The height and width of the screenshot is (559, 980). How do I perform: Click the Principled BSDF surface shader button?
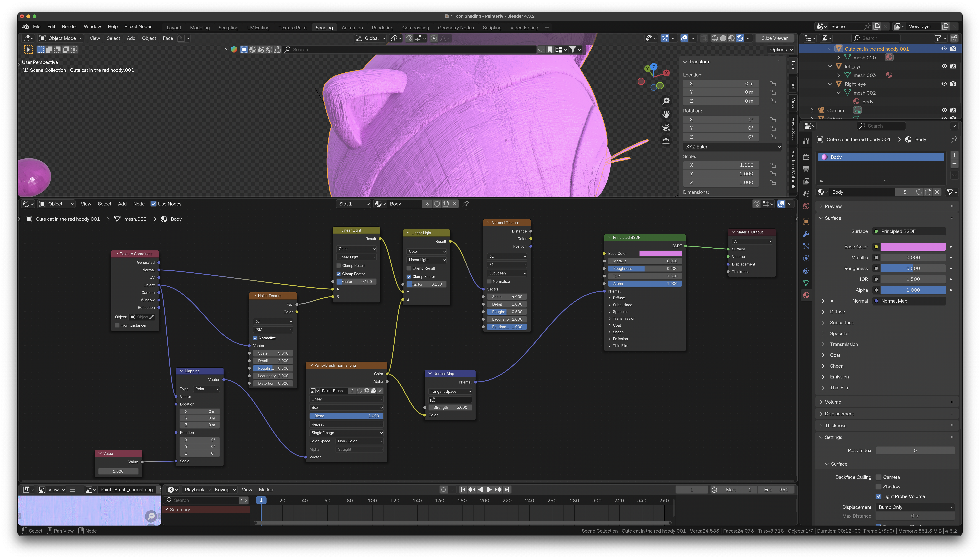[909, 232]
